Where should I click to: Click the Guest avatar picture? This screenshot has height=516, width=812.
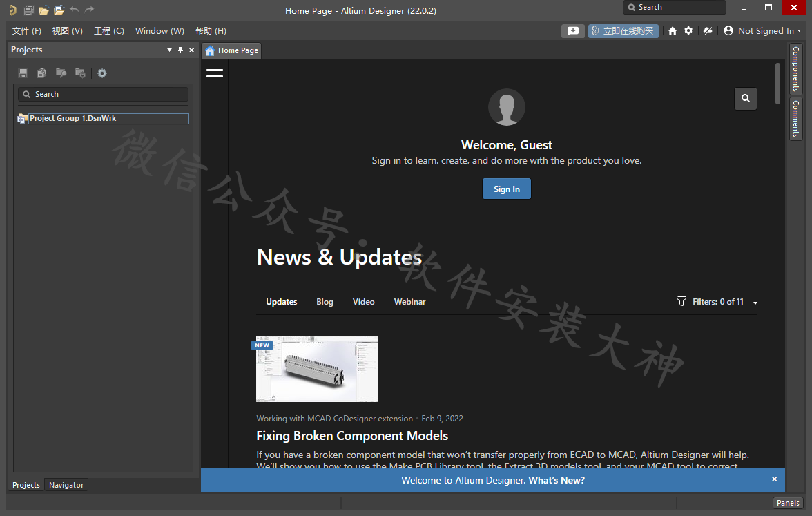(x=507, y=107)
